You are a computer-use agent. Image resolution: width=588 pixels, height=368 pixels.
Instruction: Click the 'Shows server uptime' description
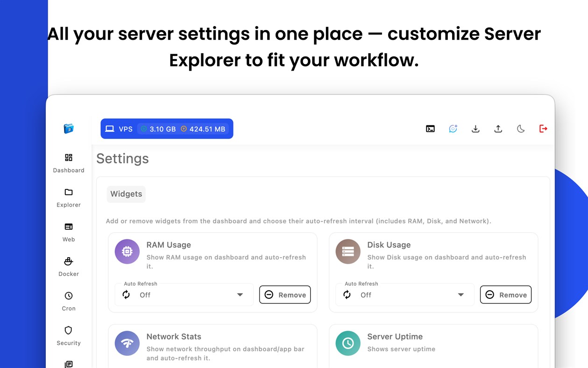[401, 349]
